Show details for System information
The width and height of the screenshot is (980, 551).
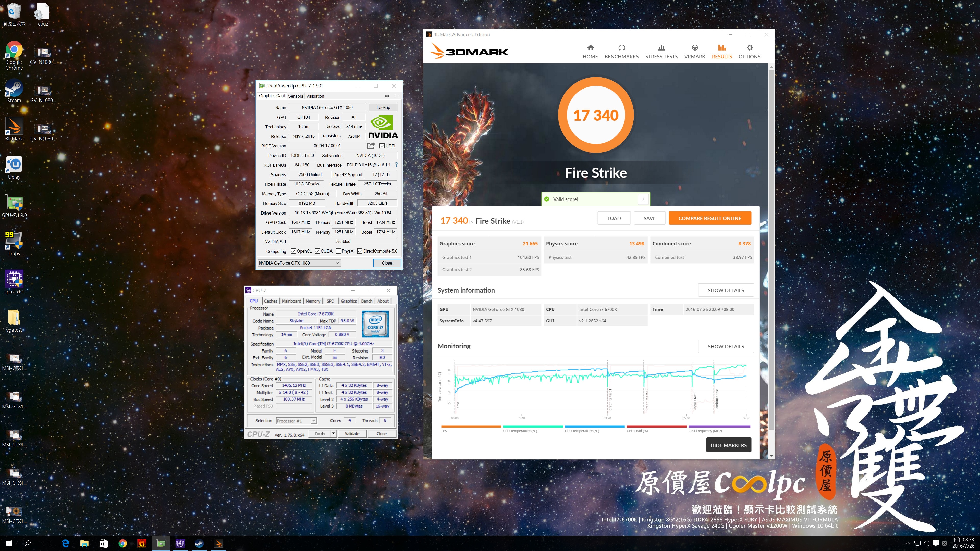[726, 290]
